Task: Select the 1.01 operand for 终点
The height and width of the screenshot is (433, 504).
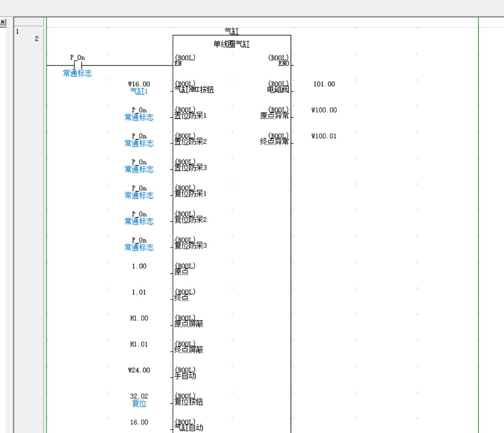Action: click(x=139, y=292)
